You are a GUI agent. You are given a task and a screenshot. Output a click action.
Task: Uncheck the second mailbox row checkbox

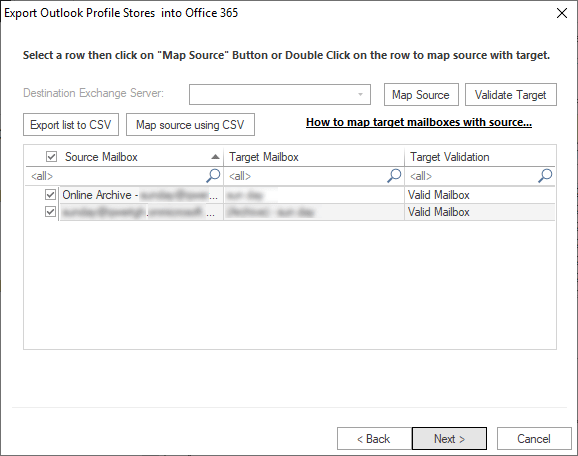(x=51, y=212)
